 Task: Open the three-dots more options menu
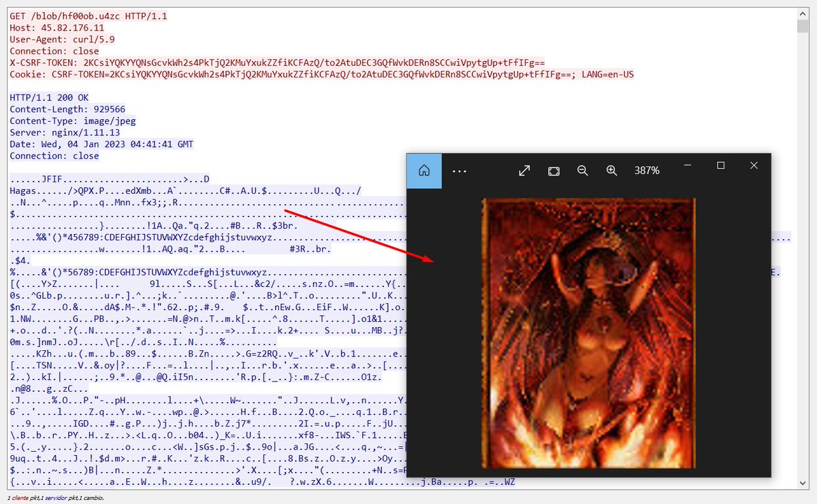(460, 171)
